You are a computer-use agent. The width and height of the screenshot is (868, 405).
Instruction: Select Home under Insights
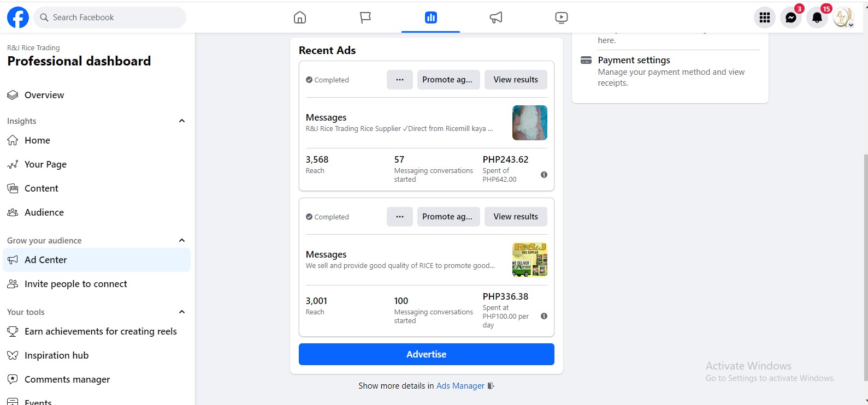97,140
